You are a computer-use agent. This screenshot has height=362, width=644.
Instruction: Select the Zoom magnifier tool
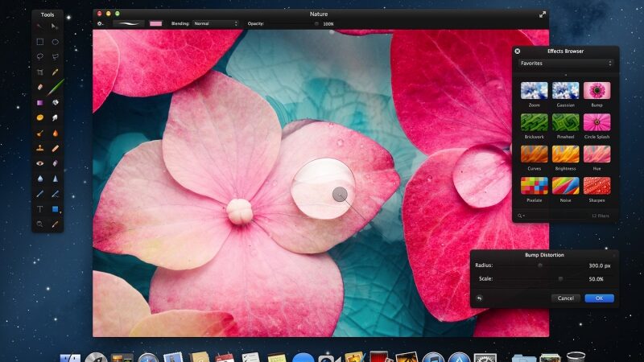coord(39,224)
